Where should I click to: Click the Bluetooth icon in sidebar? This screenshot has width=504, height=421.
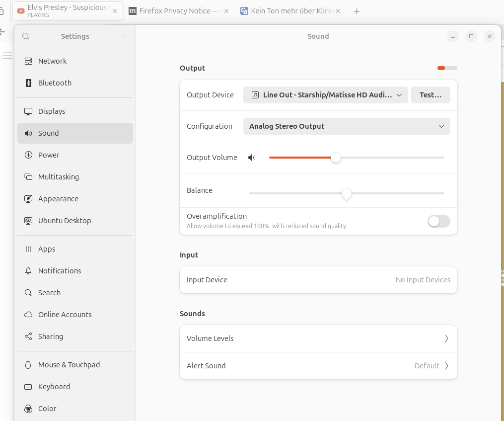[x=28, y=83]
